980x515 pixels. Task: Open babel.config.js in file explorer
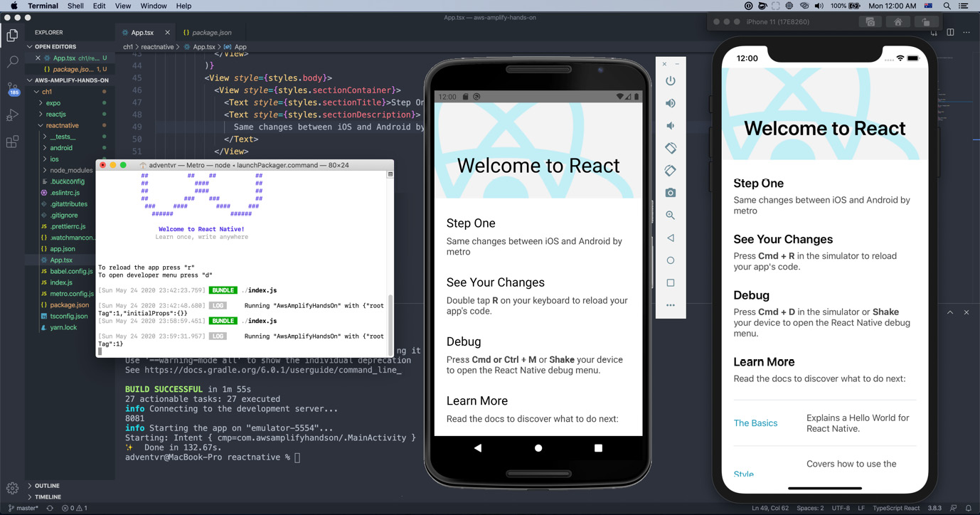click(71, 271)
